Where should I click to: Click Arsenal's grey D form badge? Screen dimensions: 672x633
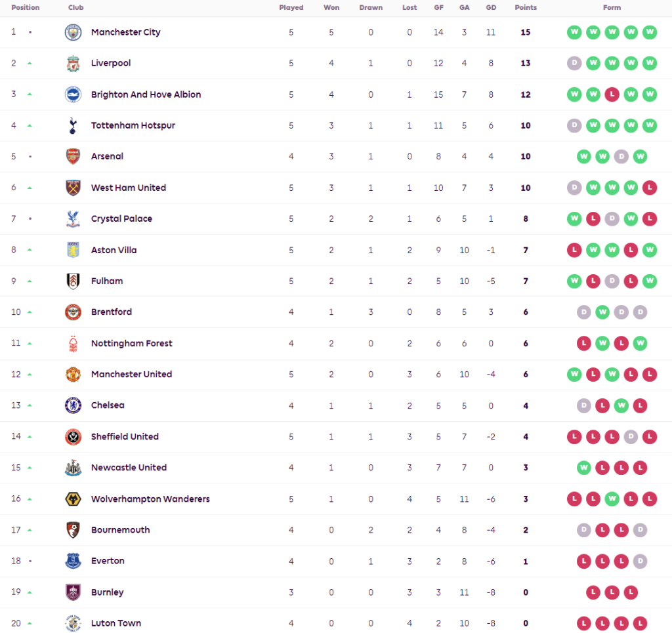621,157
